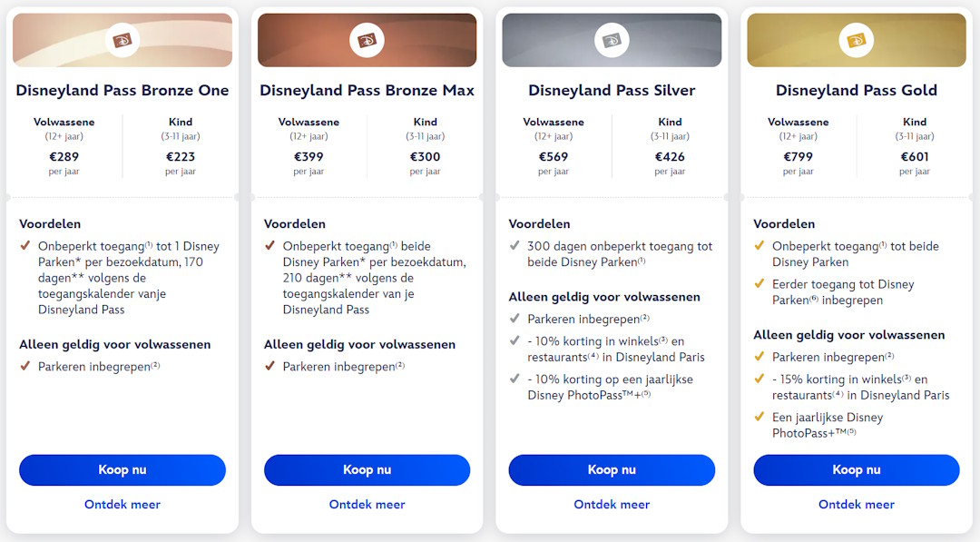
Task: Buy the Disneyland Pass Gold
Action: pos(857,470)
